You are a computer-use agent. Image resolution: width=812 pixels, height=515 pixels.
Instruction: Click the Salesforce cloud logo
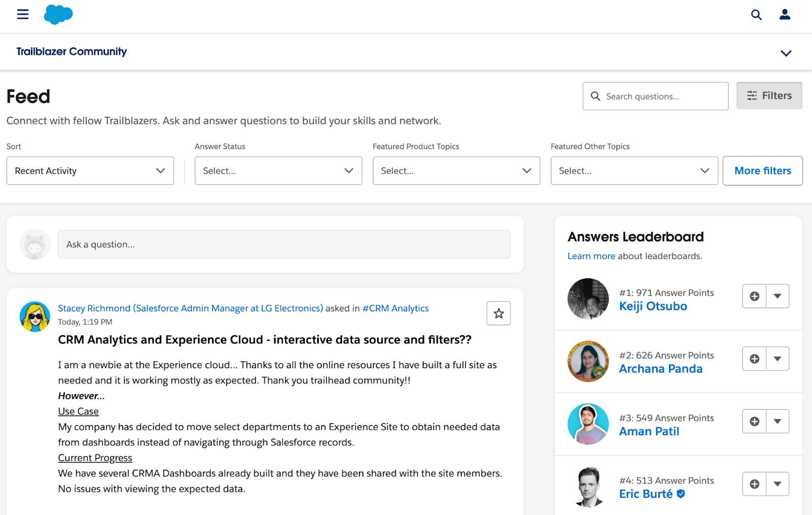(58, 14)
